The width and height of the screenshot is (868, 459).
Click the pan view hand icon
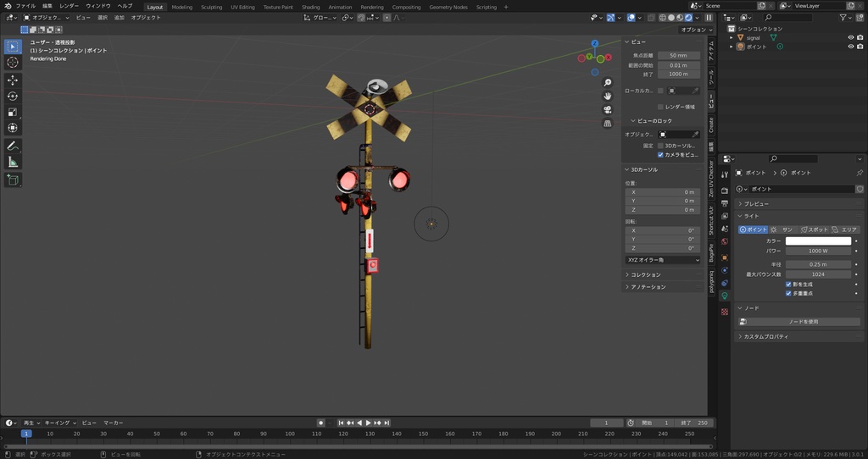pyautogui.click(x=607, y=97)
